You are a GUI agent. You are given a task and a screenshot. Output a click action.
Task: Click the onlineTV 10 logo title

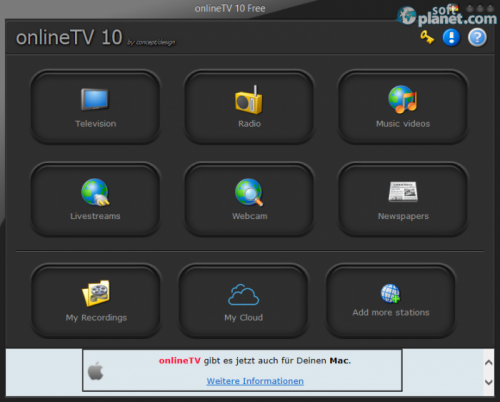point(69,37)
